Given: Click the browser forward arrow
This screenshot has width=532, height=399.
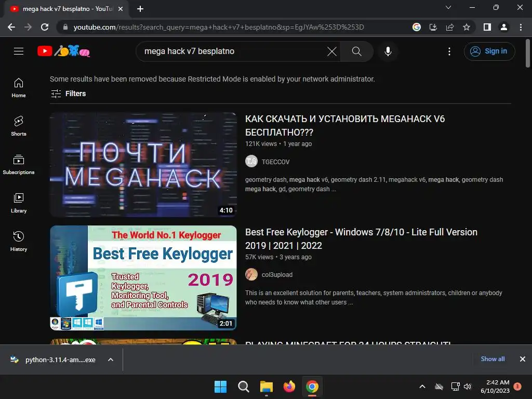Looking at the screenshot, I should click(x=28, y=27).
